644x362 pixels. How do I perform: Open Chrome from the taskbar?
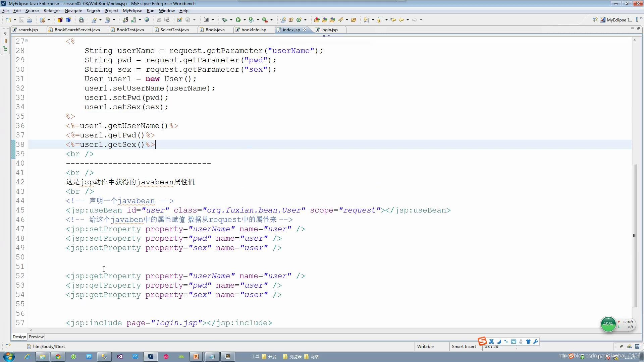pyautogui.click(x=58, y=357)
